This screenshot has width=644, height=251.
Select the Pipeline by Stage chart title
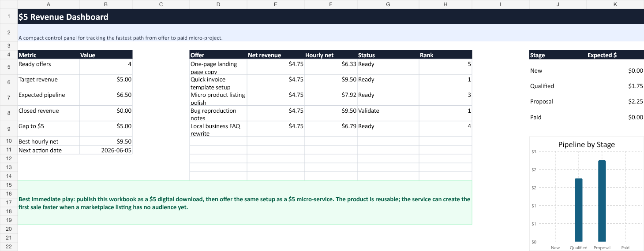[x=586, y=144]
